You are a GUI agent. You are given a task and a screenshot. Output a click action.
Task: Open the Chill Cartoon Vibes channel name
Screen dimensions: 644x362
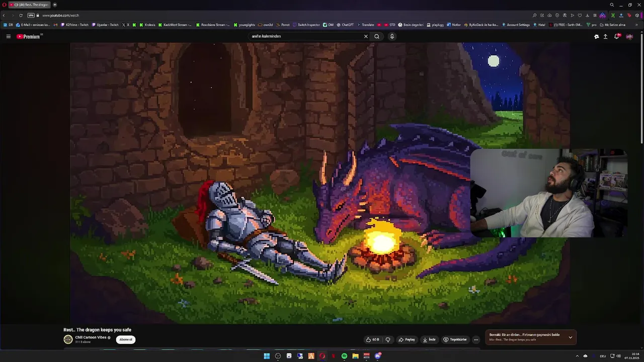coord(91,337)
